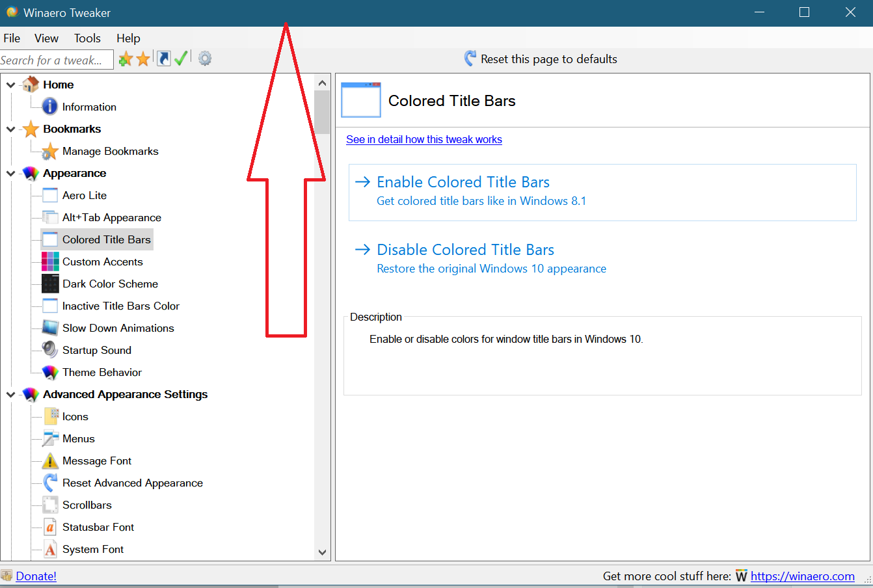
Task: Select 'Information' tree item
Action: pos(89,107)
